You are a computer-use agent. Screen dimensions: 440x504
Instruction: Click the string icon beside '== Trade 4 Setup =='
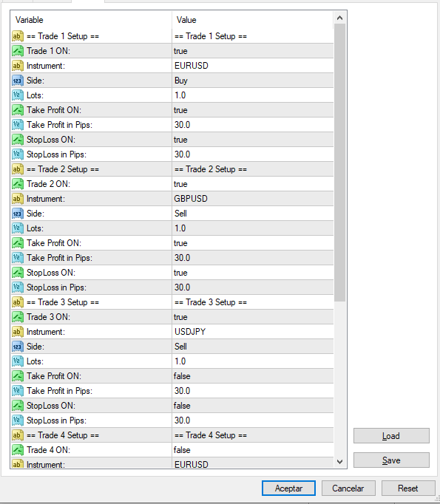click(18, 435)
